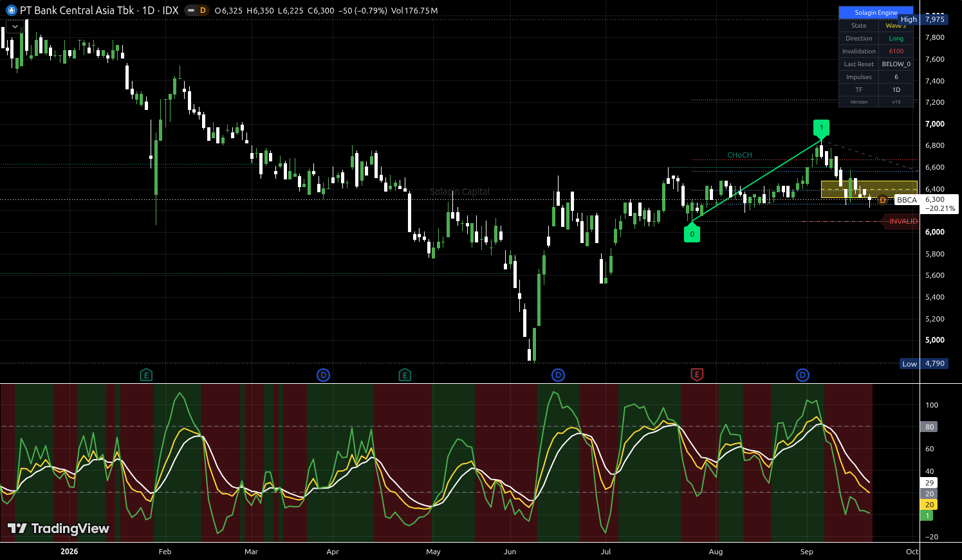This screenshot has width=962, height=560.
Task: Click the High 7,975 price label
Action: (923, 19)
